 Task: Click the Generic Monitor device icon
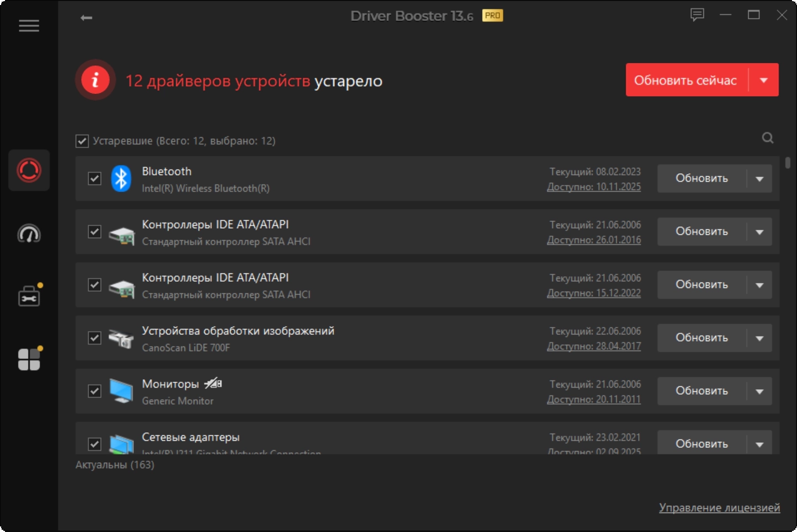point(121,391)
